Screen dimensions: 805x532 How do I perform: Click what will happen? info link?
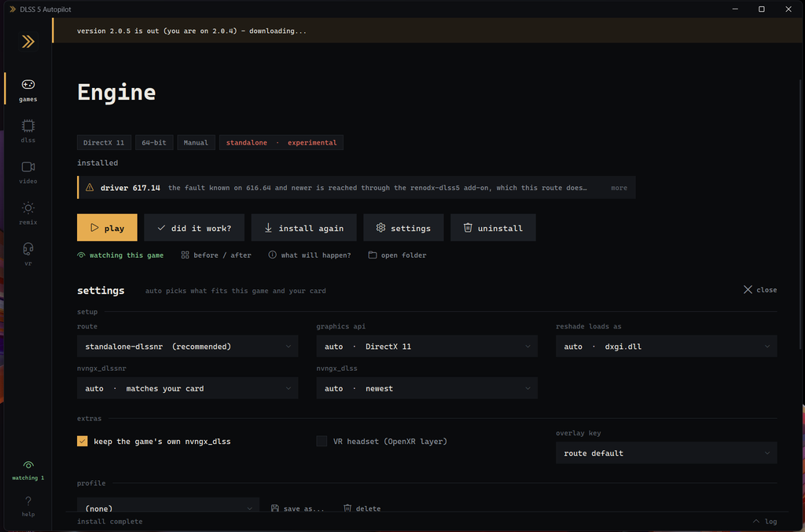(310, 255)
